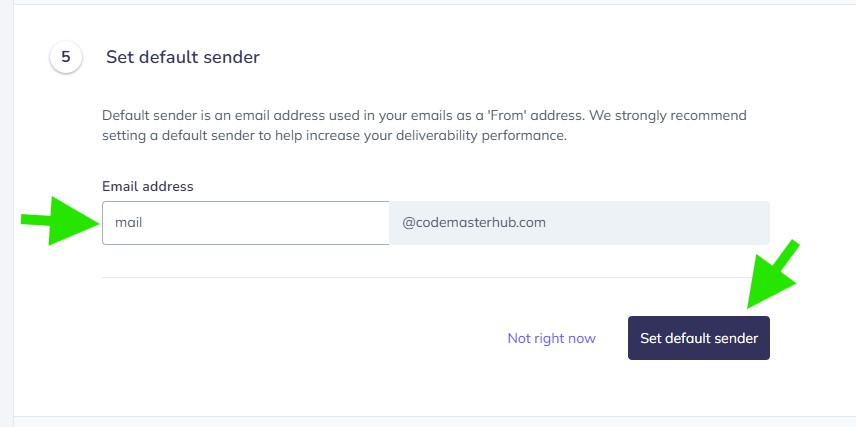Click the @codemasterhub.com domain suffix field

point(578,223)
